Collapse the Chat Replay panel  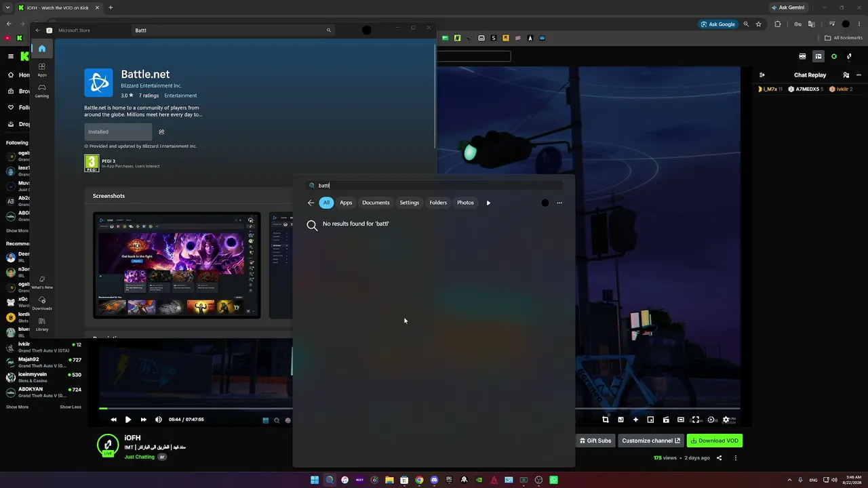click(x=762, y=75)
